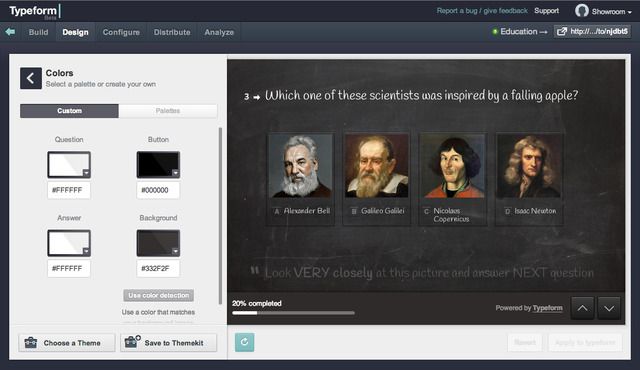Switch to the Palettes toggle

(x=168, y=111)
